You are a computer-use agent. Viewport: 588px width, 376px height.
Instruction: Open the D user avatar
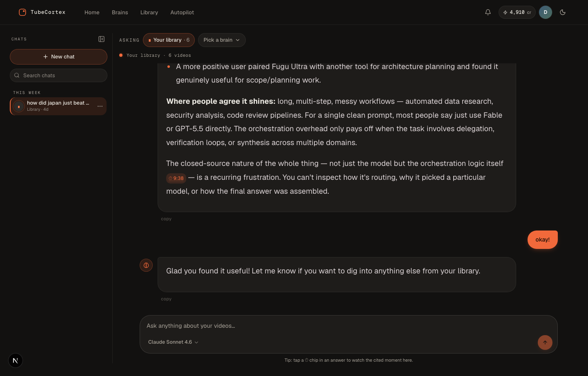(546, 12)
